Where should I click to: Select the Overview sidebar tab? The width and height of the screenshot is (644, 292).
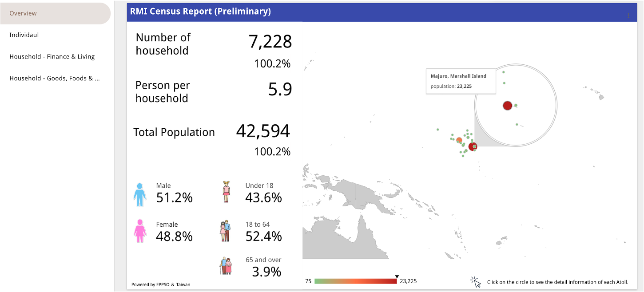[x=55, y=13]
